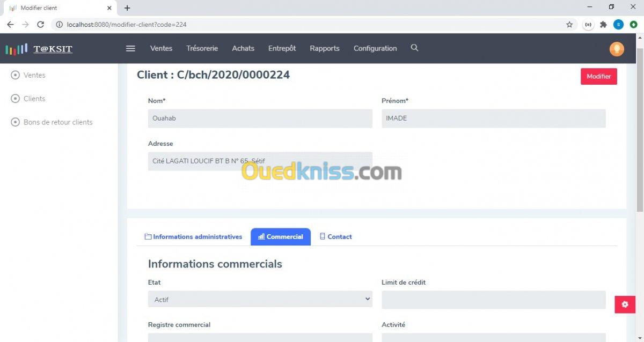Open the orange user avatar icon

point(617,49)
